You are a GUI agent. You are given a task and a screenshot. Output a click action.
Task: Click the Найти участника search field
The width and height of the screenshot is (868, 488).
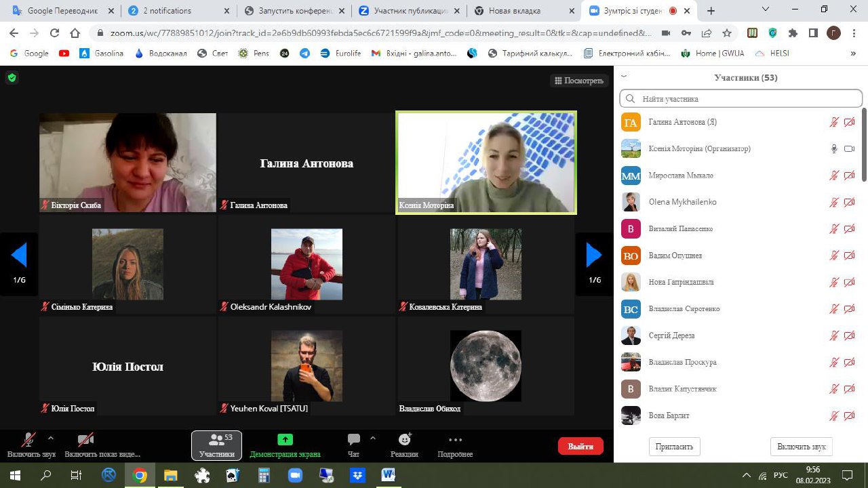point(741,99)
